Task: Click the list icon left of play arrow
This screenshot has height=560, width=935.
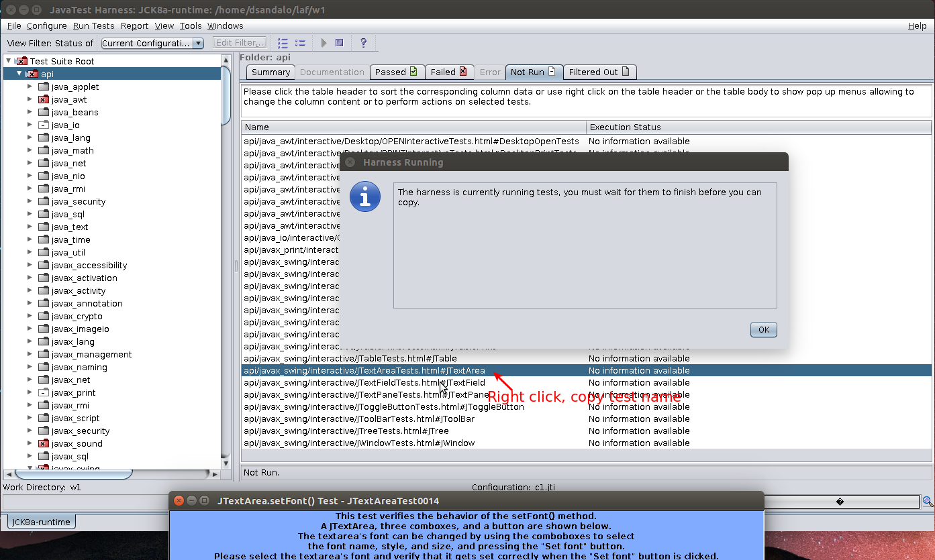Action: click(300, 43)
